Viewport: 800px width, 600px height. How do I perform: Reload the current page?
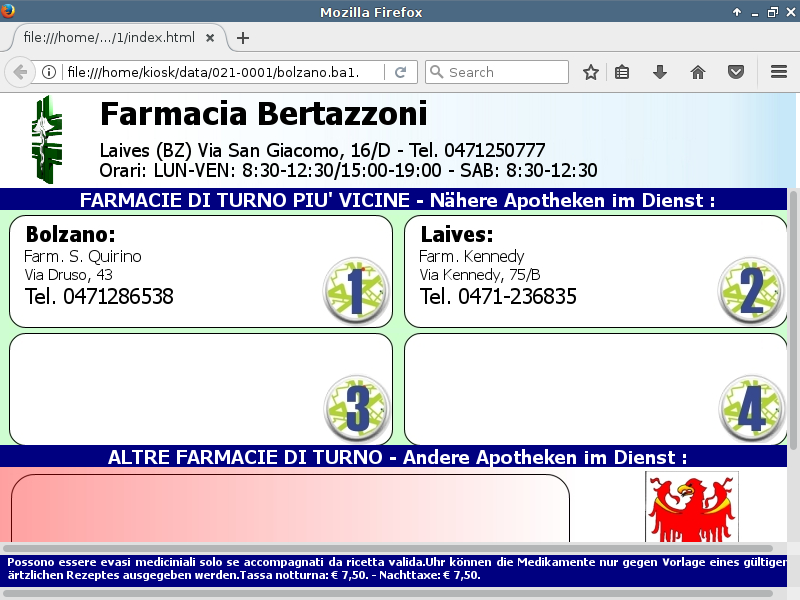(x=400, y=72)
